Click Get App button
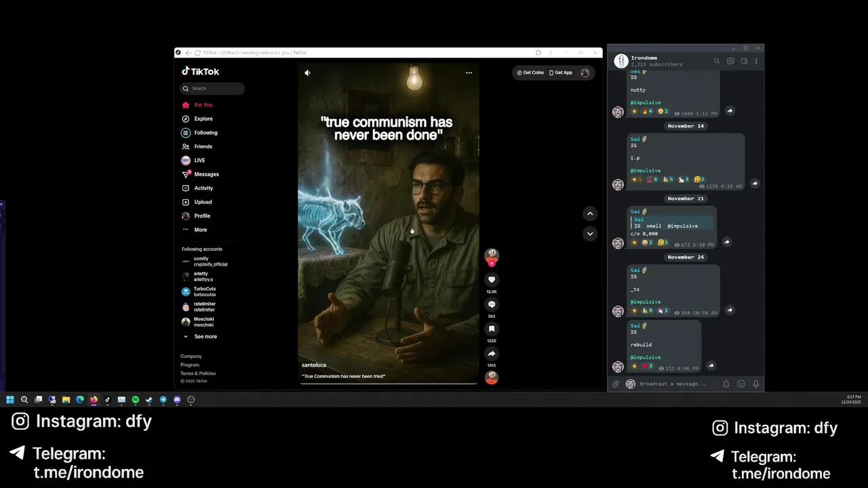The height and width of the screenshot is (488, 868). click(561, 73)
